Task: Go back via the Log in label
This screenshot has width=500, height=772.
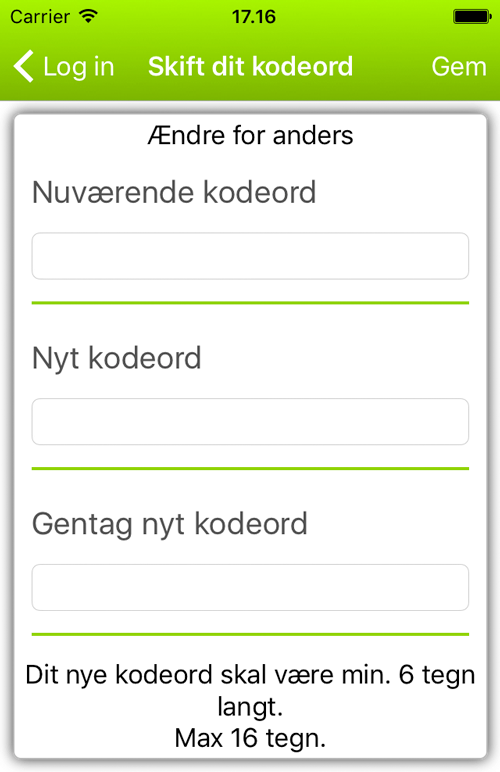Action: click(x=79, y=67)
